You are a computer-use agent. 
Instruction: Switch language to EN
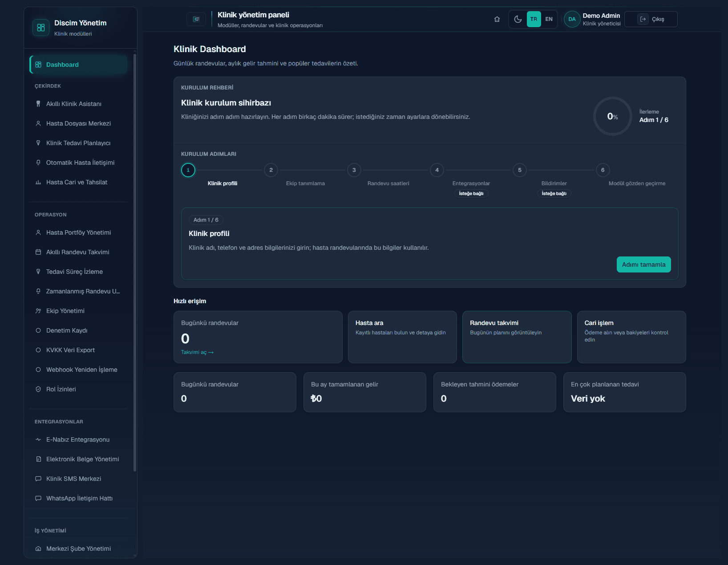pyautogui.click(x=549, y=19)
